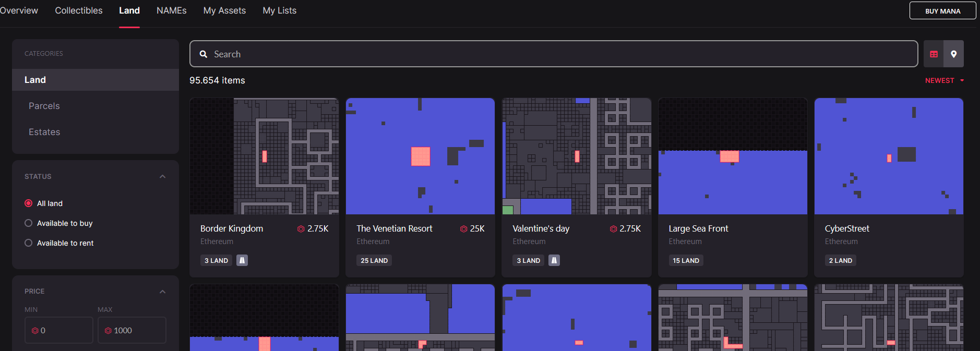This screenshot has height=351, width=980.
Task: Click Ethereum label under Large Sea Front
Action: [685, 241]
